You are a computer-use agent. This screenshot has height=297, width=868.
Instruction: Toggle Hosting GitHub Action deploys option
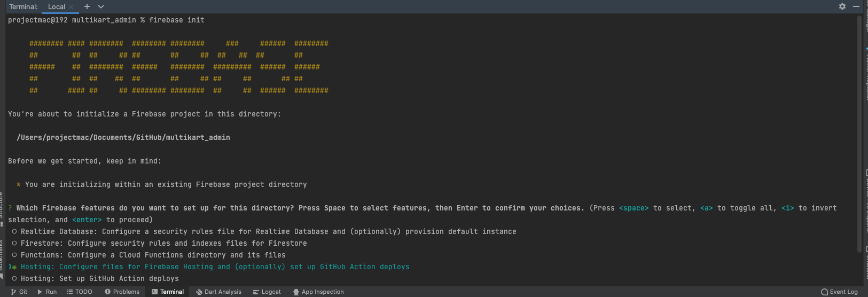(14, 278)
